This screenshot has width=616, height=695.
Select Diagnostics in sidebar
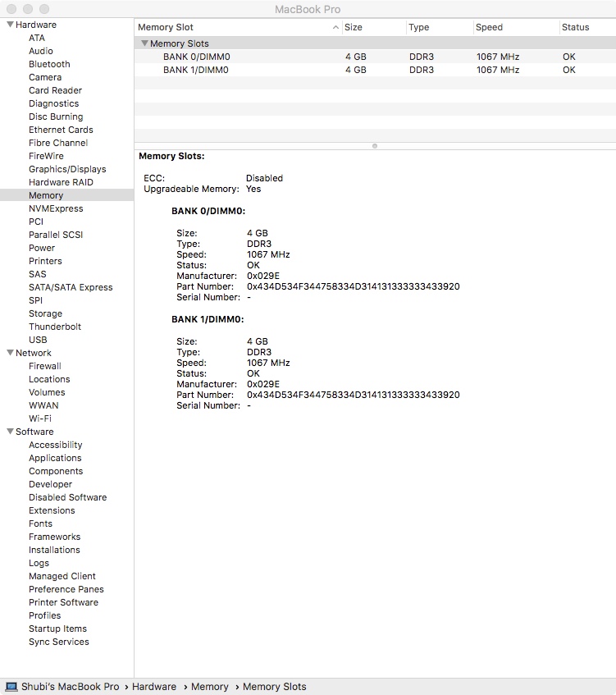(53, 103)
